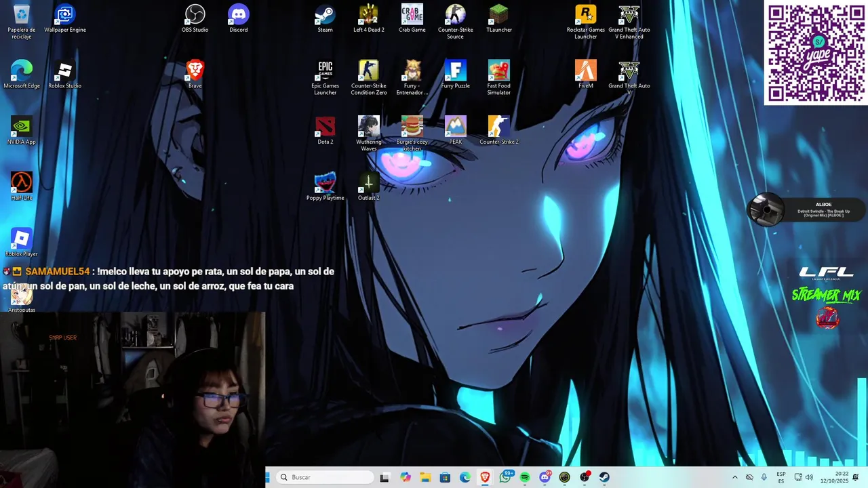Image resolution: width=868 pixels, height=488 pixels.
Task: Select the Steam desktop icon
Action: (325, 18)
